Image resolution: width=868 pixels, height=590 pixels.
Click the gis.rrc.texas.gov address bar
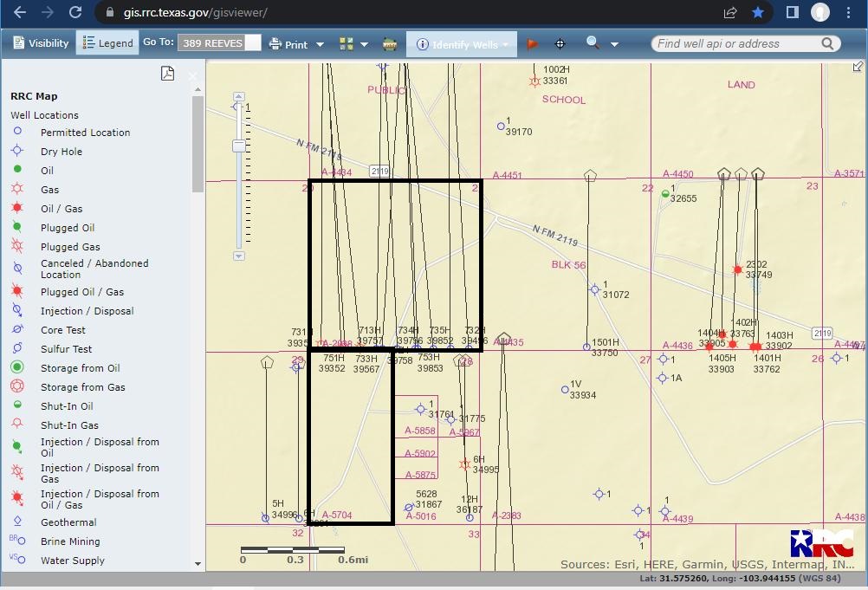pyautogui.click(x=195, y=12)
